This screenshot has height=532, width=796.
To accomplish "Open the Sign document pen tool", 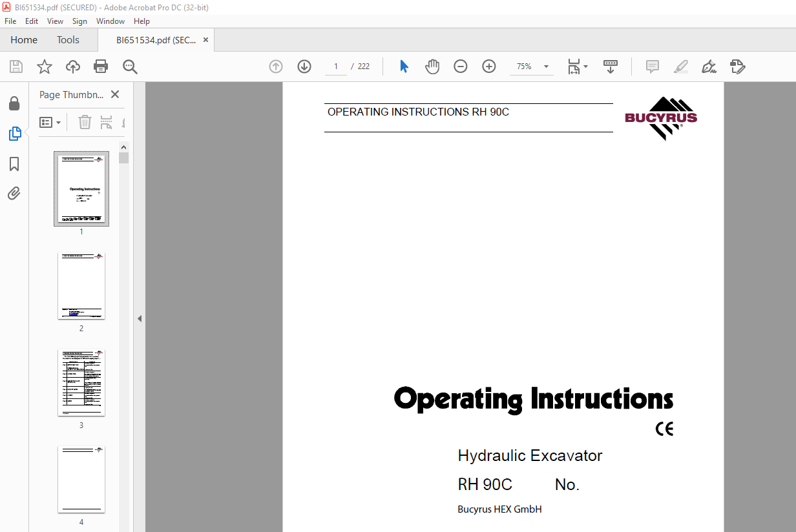I will click(709, 66).
